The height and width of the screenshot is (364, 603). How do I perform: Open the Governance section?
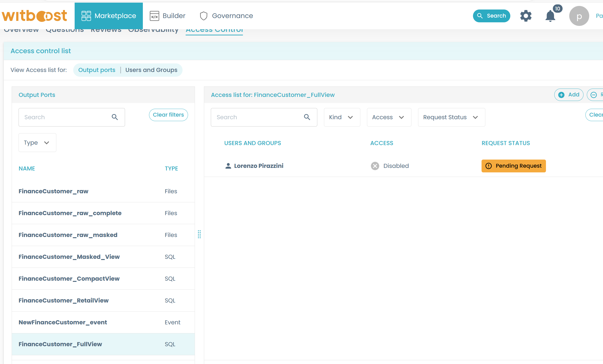tap(226, 16)
